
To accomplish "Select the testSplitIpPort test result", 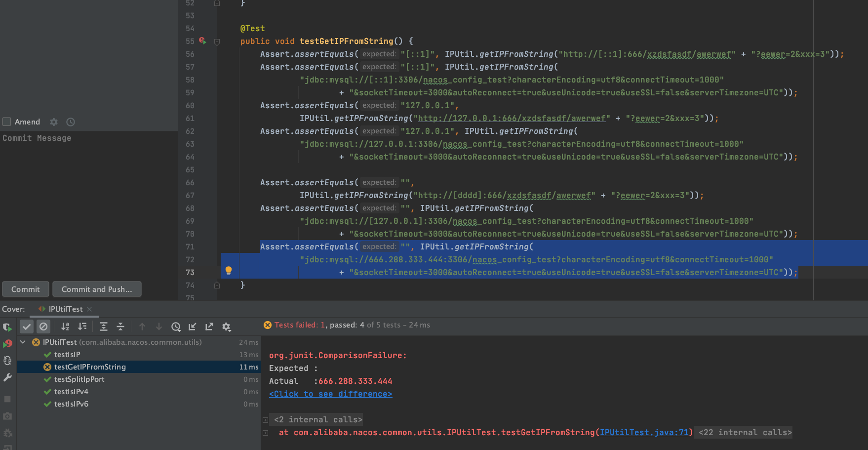I will tap(79, 379).
